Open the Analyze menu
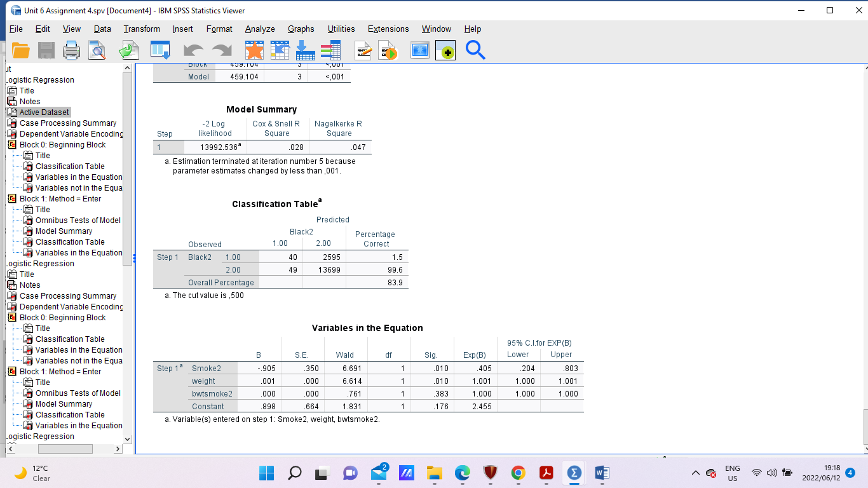This screenshot has height=488, width=868. pos(259,29)
